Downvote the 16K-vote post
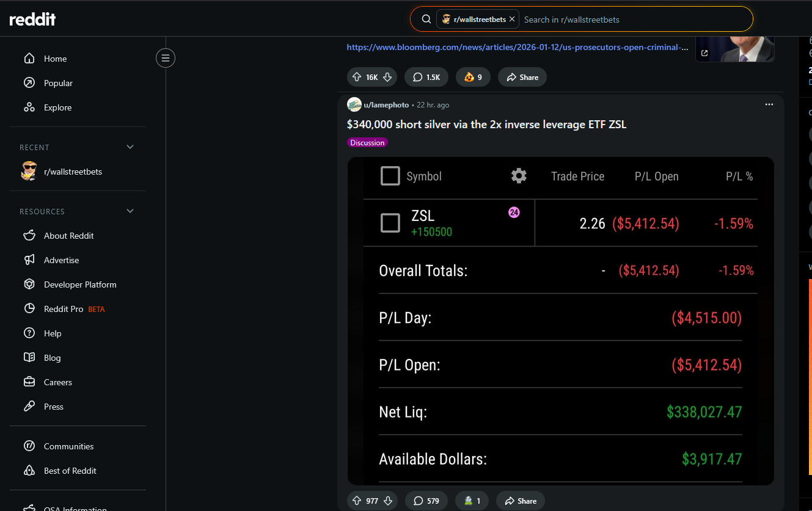The image size is (812, 511). pyautogui.click(x=387, y=78)
